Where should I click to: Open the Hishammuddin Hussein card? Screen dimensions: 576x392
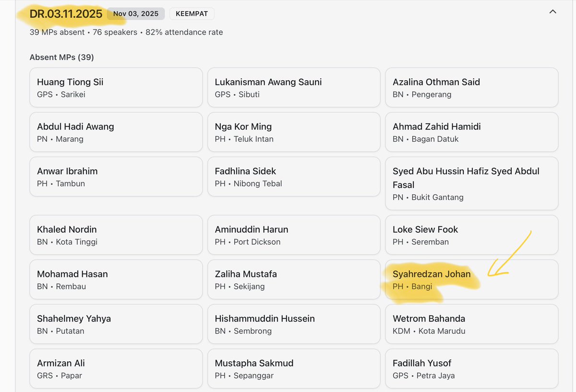point(294,324)
